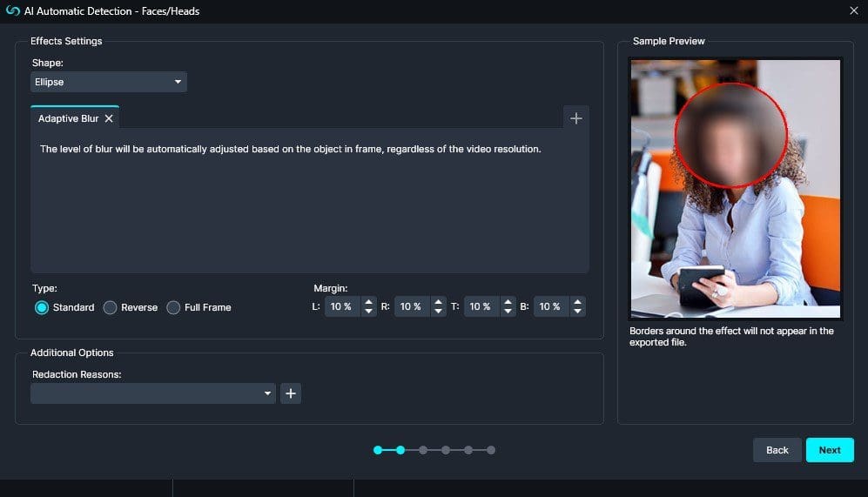Add a new effect with plus icon

coord(575,118)
